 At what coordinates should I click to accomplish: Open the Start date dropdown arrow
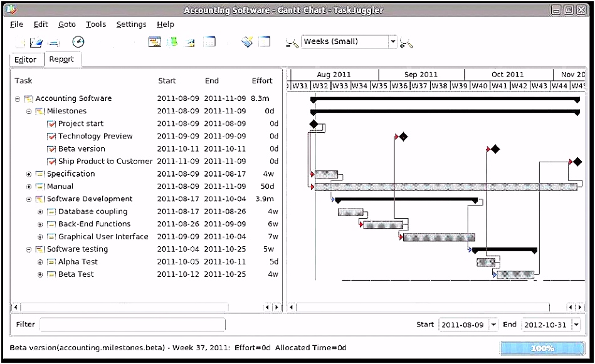493,325
